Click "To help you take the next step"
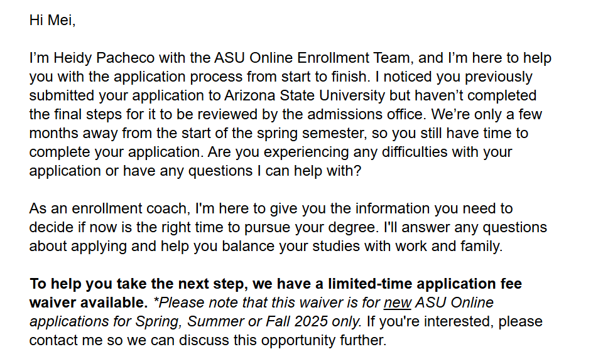603x364 pixels. (136, 284)
